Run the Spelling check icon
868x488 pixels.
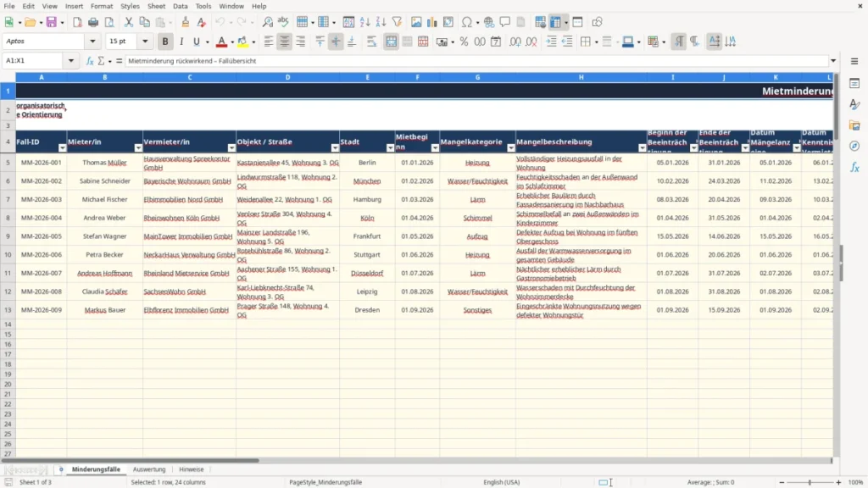click(283, 22)
